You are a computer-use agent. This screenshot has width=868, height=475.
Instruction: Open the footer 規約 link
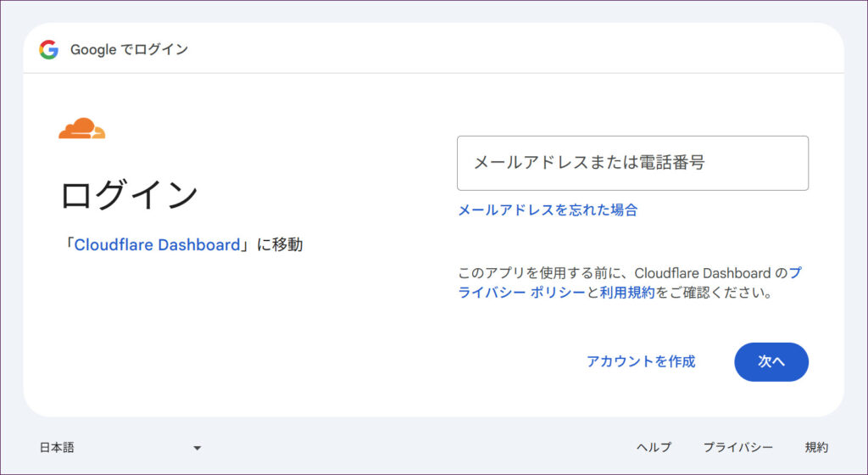[816, 448]
